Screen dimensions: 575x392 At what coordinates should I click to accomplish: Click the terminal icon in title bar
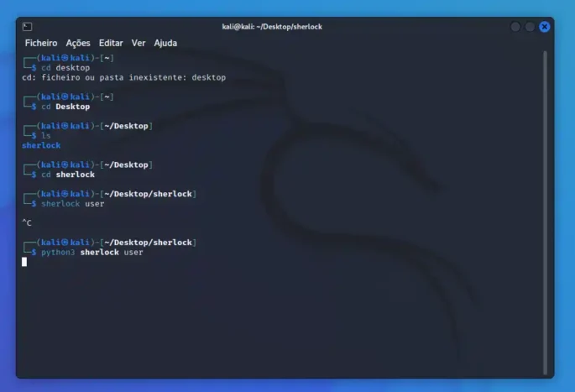27,27
